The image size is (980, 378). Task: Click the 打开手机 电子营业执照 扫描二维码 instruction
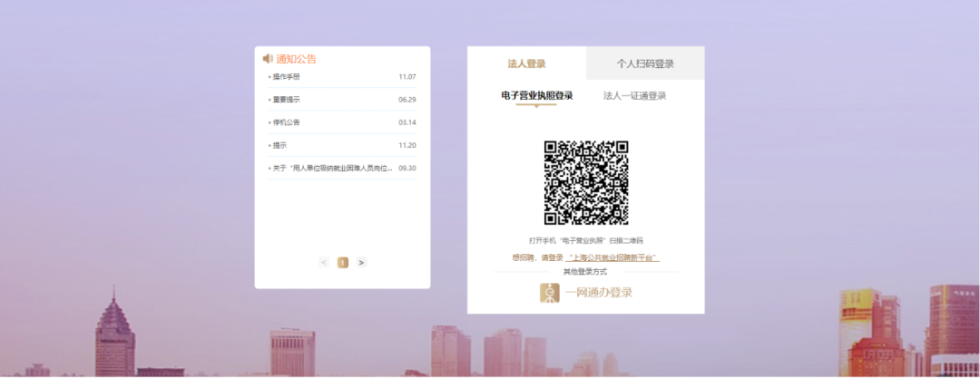(586, 240)
